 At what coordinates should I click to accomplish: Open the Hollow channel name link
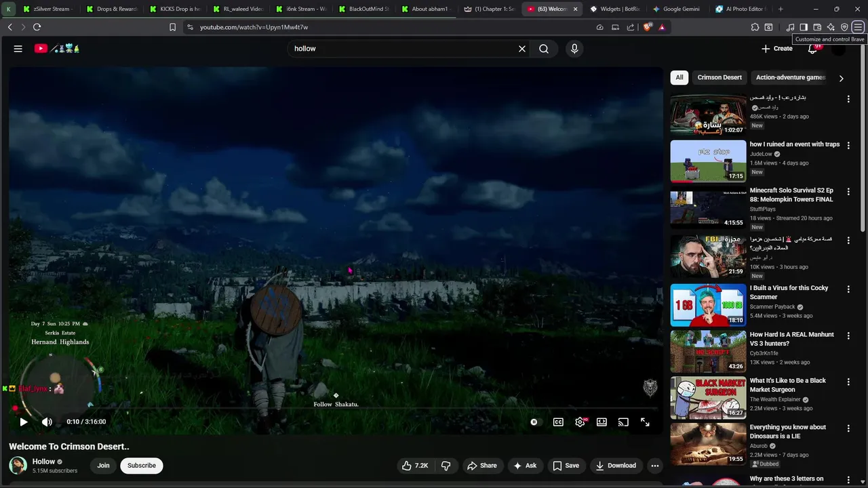tap(44, 462)
